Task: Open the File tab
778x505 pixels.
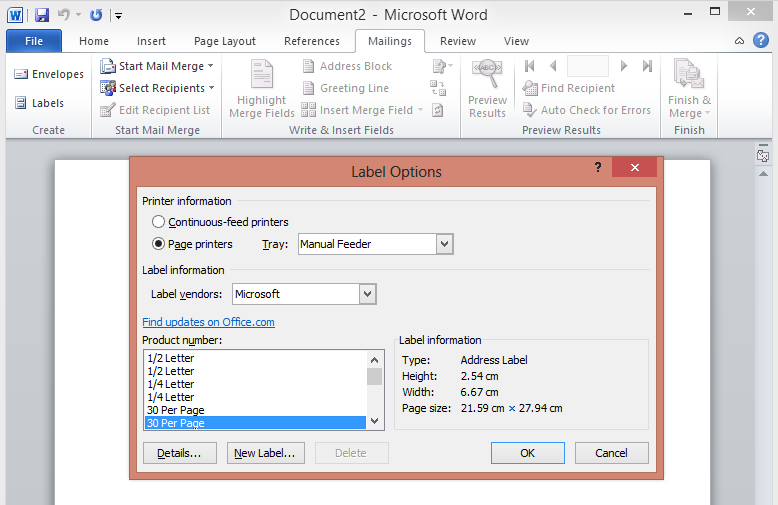Action: click(x=33, y=41)
